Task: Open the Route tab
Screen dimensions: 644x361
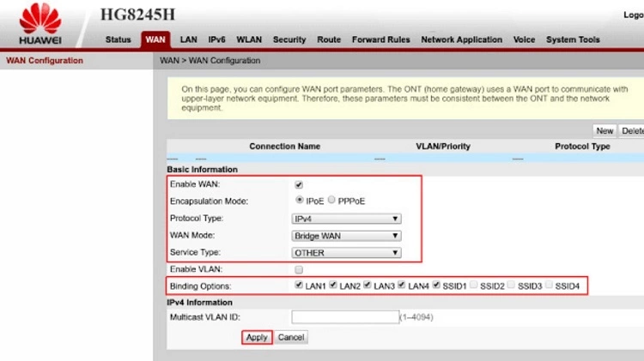Action: point(329,39)
